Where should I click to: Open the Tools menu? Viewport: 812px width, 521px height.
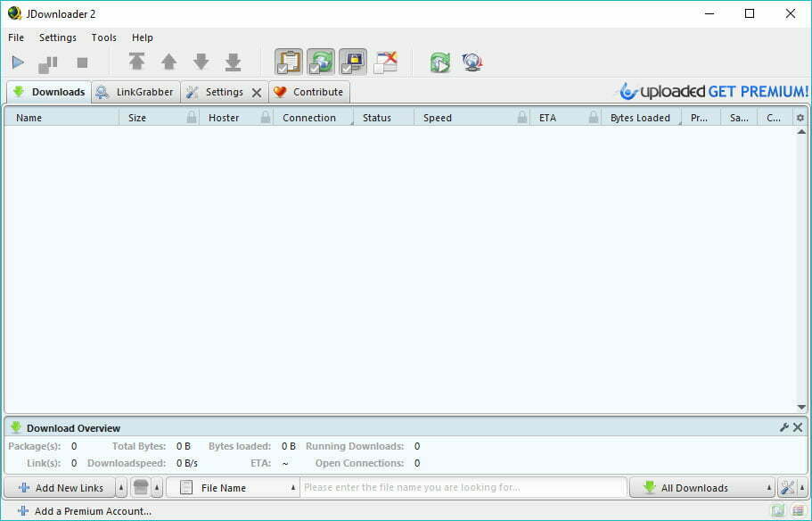[103, 37]
